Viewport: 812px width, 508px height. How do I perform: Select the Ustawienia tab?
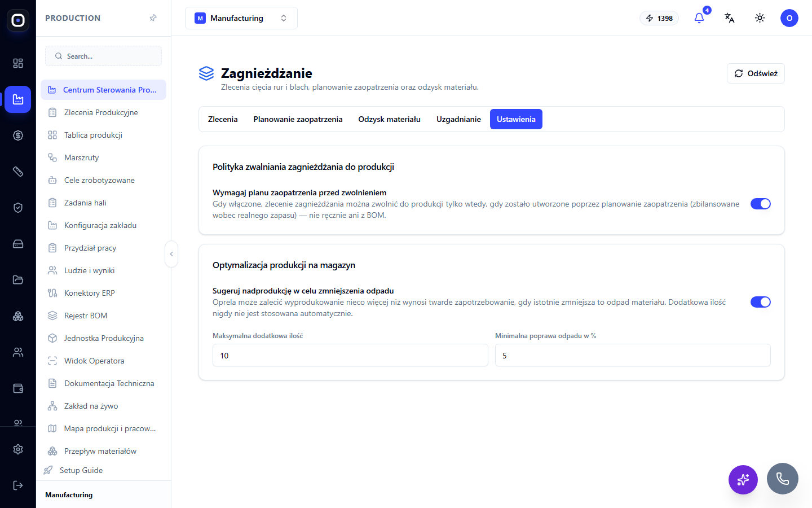[516, 119]
